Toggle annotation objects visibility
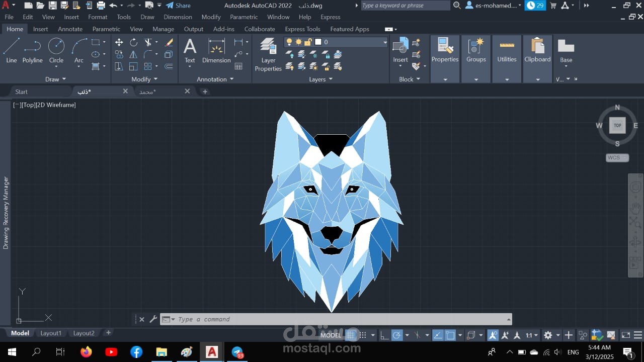 coord(493,335)
